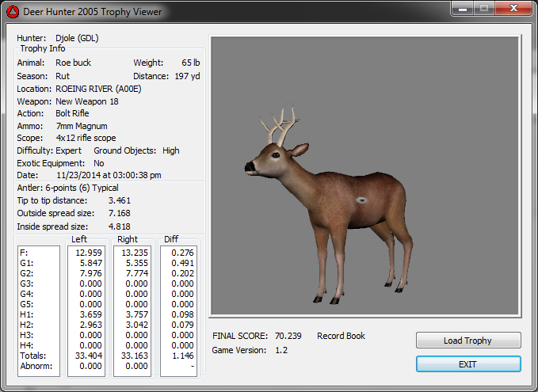Click the bullet wound on the deer's body
The height and width of the screenshot is (392, 538).
point(362,201)
